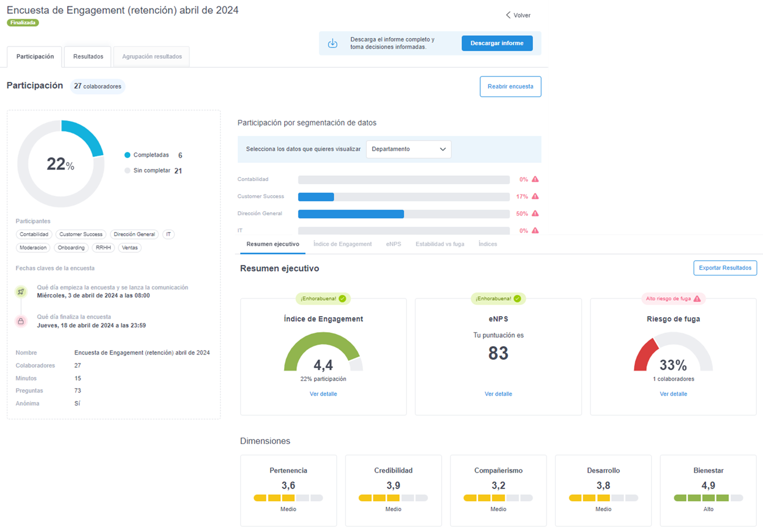Click the download icon beside report text
The width and height of the screenshot is (763, 532).
(x=333, y=44)
